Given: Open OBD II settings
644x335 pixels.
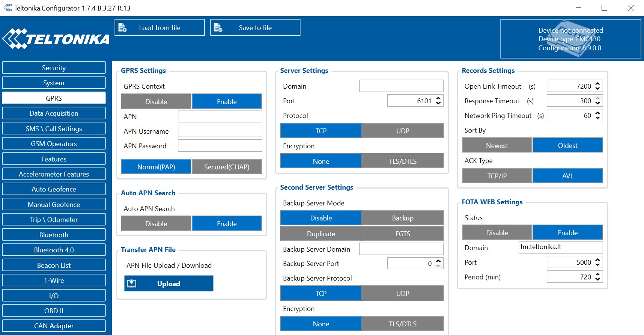Looking at the screenshot, I should tap(54, 311).
